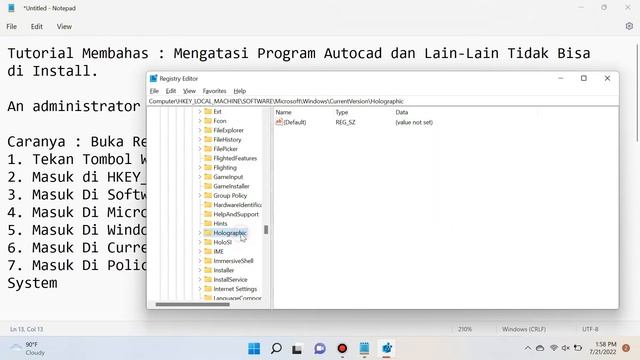Click the Ext folder icon
This screenshot has width=640, height=360.
point(208,111)
